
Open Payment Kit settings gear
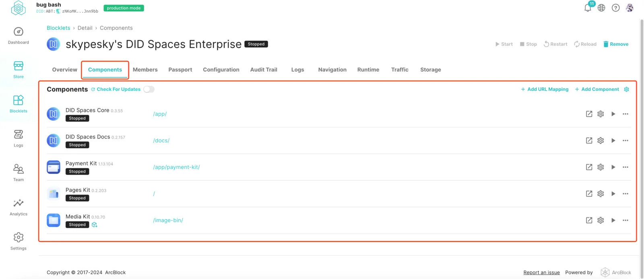pos(601,167)
